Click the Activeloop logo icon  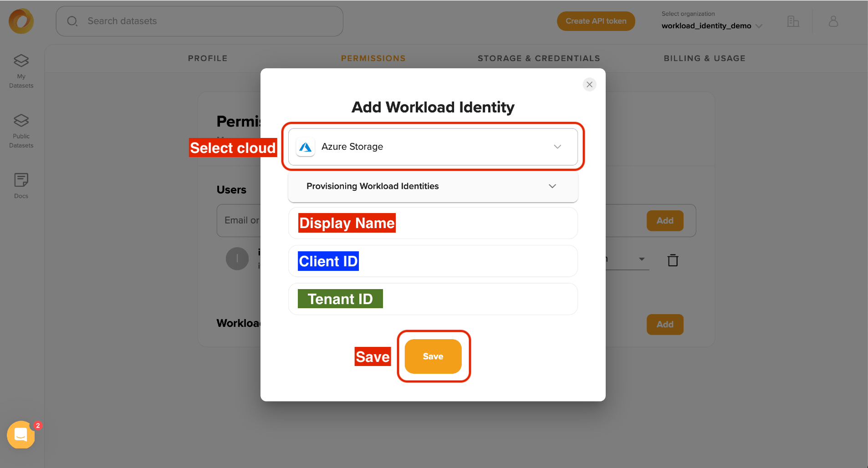pyautogui.click(x=21, y=21)
